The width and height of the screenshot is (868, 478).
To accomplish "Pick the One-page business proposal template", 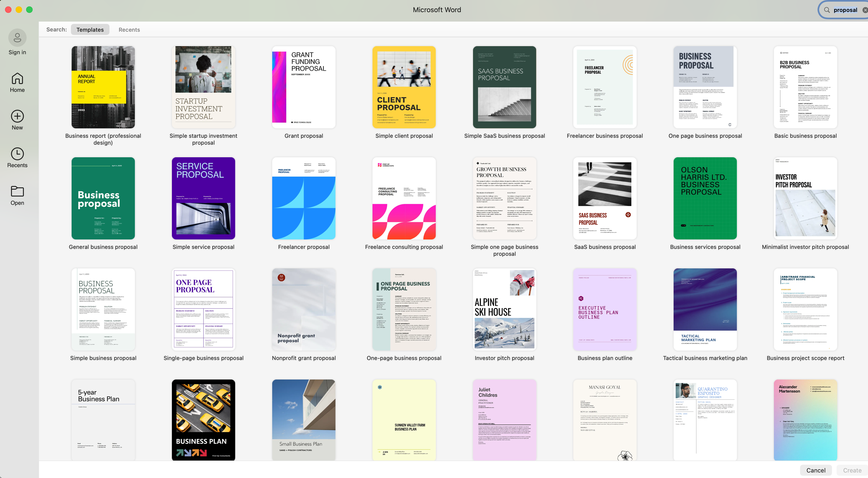I will [404, 309].
